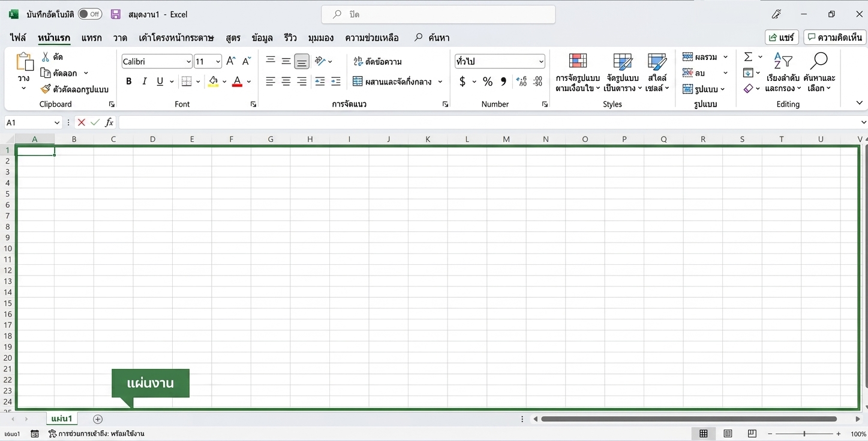Apply Percent Style number format

coord(488,81)
